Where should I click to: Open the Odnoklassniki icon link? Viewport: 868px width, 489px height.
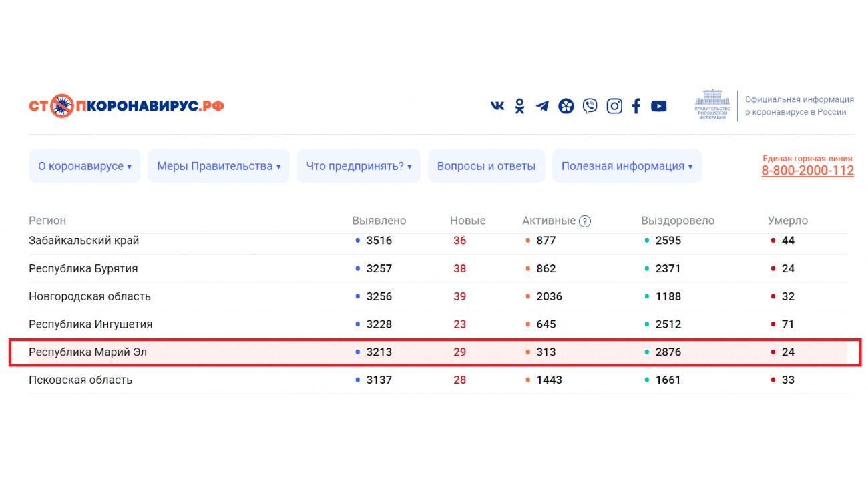[x=519, y=106]
